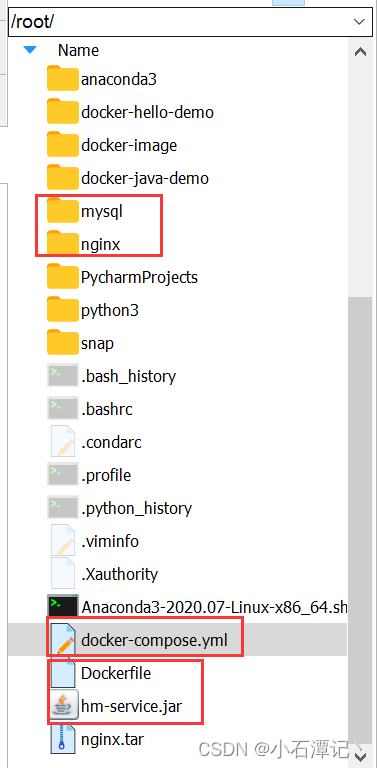377x768 pixels.
Task: Click the scrollbar up arrow
Action: 360,51
